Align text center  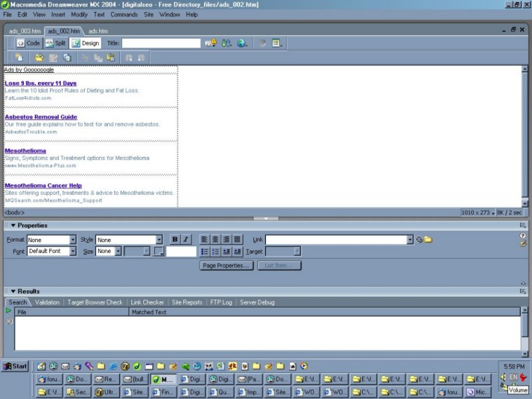coord(215,240)
